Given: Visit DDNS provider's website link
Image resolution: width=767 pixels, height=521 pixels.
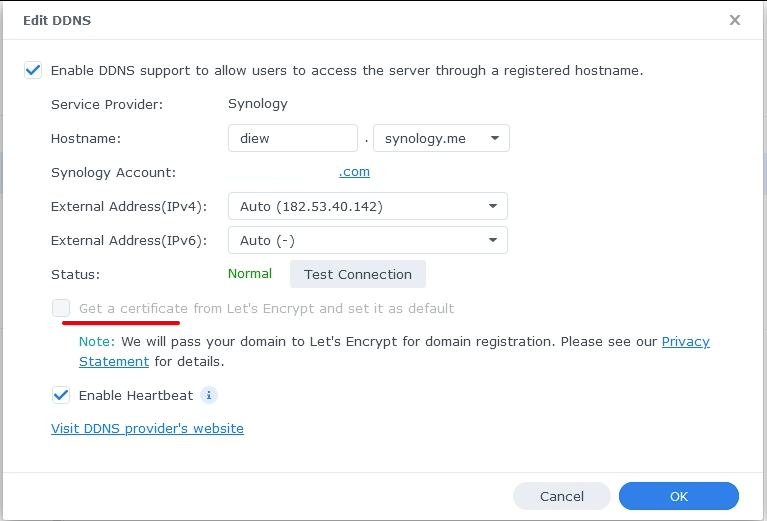Looking at the screenshot, I should 147,428.
